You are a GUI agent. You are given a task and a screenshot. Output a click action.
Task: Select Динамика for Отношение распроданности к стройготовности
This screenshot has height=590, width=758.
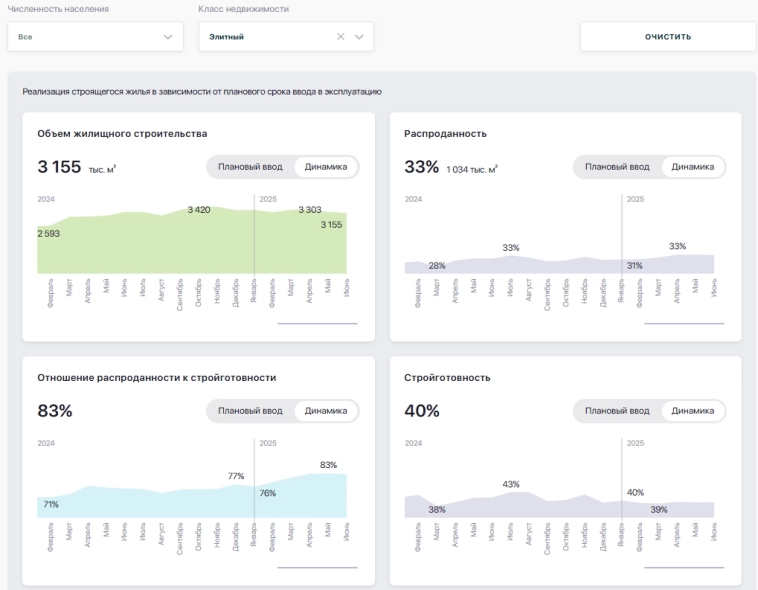(x=326, y=411)
